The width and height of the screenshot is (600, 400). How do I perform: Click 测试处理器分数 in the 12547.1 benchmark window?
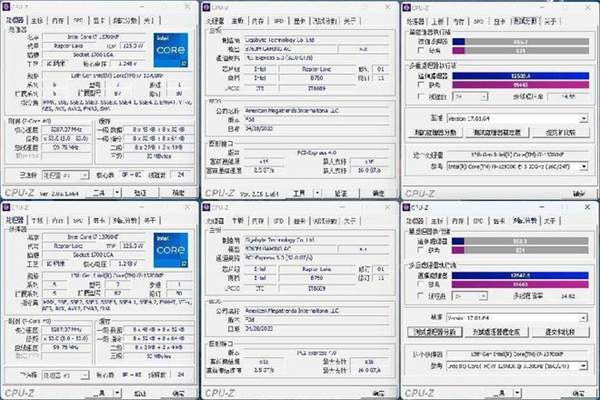pos(435,332)
